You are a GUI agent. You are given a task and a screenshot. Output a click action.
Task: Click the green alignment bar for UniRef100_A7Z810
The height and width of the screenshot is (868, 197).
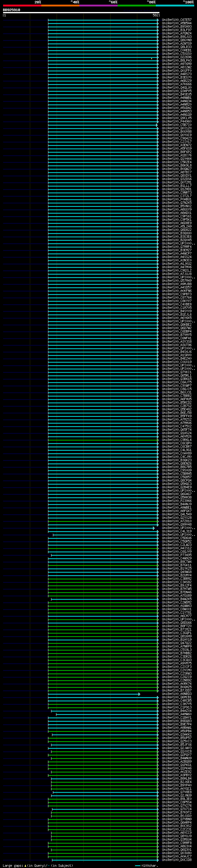[103, 521]
